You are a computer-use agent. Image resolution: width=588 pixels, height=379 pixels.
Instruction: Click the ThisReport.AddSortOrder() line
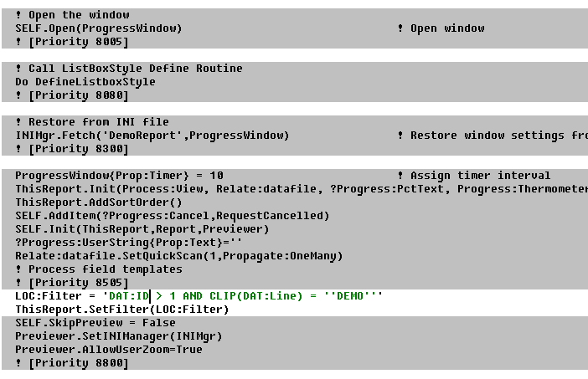coord(99,202)
